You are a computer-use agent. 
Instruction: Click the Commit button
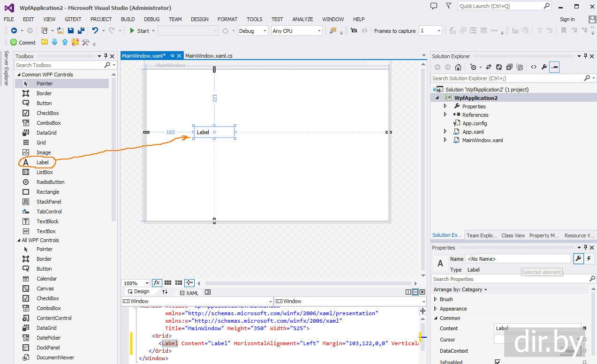click(x=23, y=42)
